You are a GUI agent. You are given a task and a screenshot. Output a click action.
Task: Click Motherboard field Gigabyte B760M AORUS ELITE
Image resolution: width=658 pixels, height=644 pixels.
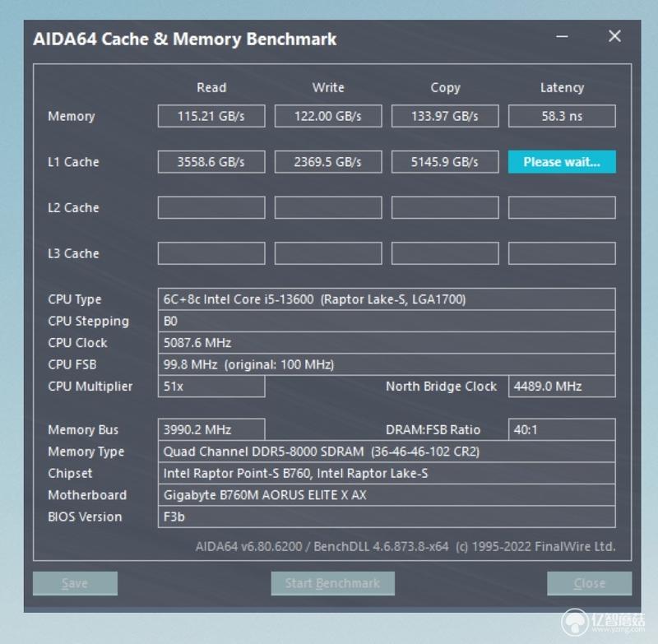[x=387, y=495]
